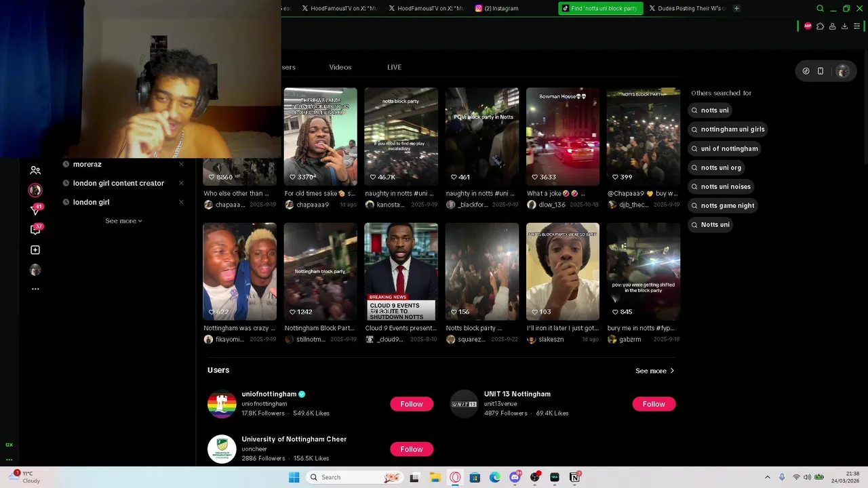Open the 'notts block party' video with 46.7K likes
The width and height of the screenshot is (868, 488).
tap(401, 136)
